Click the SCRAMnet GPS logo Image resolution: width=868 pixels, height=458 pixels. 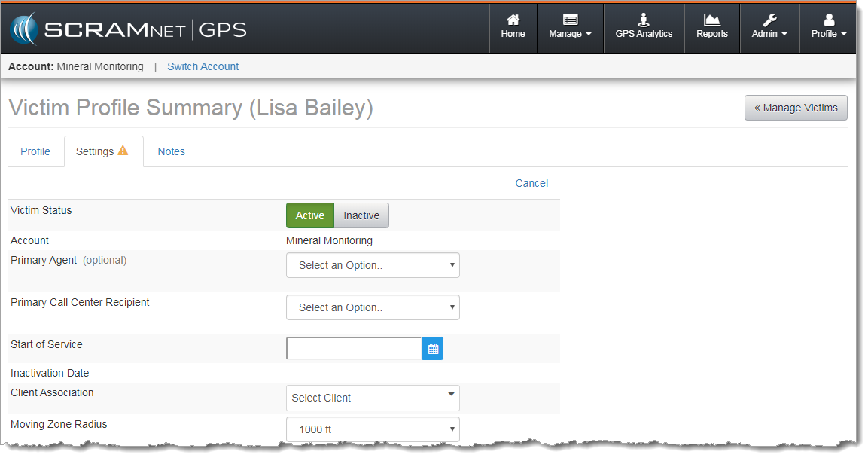(128, 29)
